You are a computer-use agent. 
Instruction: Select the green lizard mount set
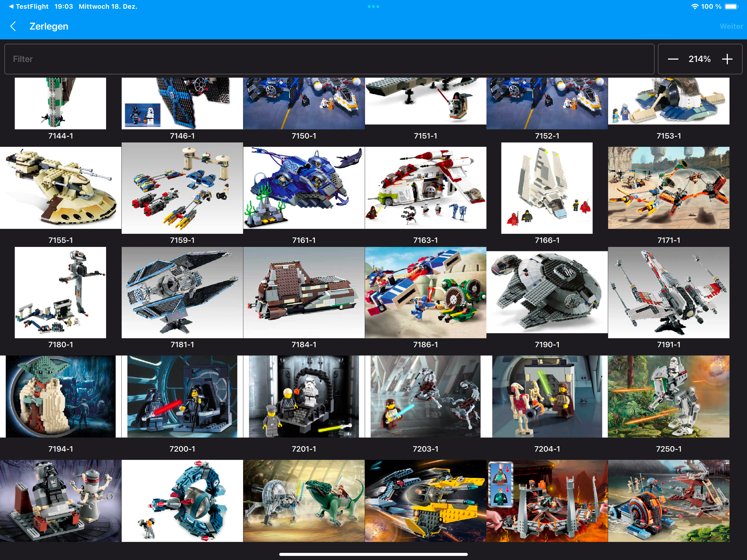click(304, 501)
